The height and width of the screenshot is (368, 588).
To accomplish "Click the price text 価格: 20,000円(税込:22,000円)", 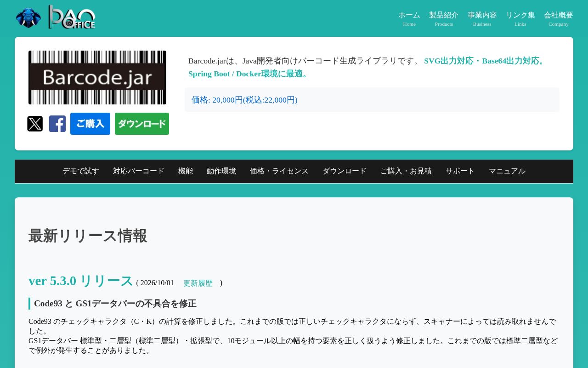I will [x=244, y=100].
